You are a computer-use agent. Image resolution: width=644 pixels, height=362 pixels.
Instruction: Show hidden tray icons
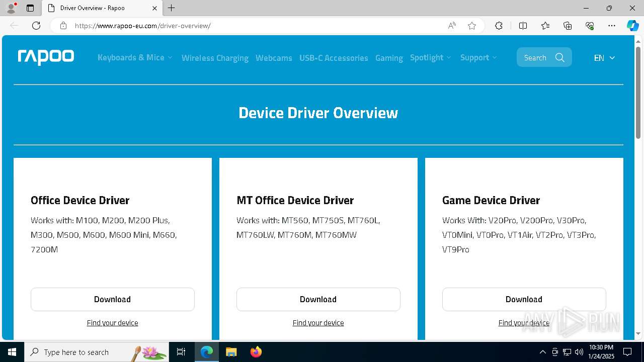(x=542, y=352)
